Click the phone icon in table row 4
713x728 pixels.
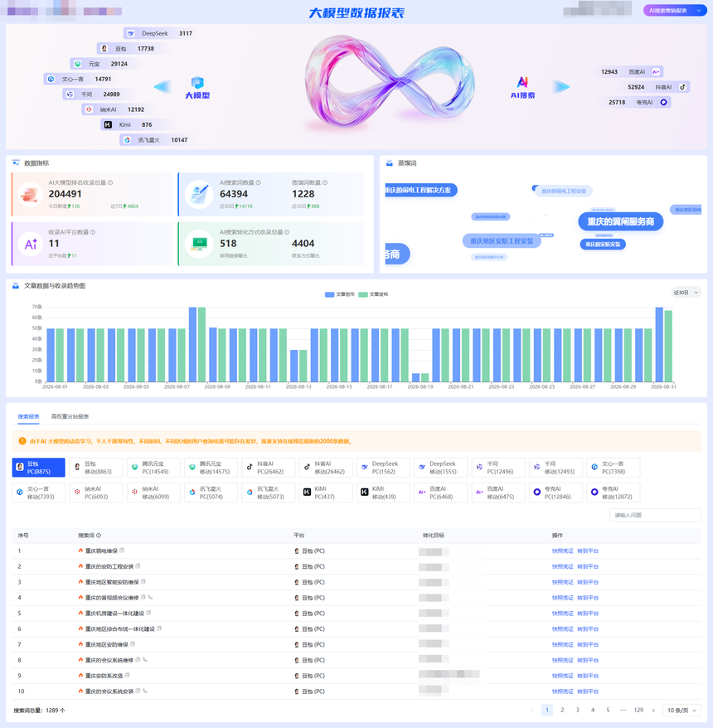click(150, 597)
